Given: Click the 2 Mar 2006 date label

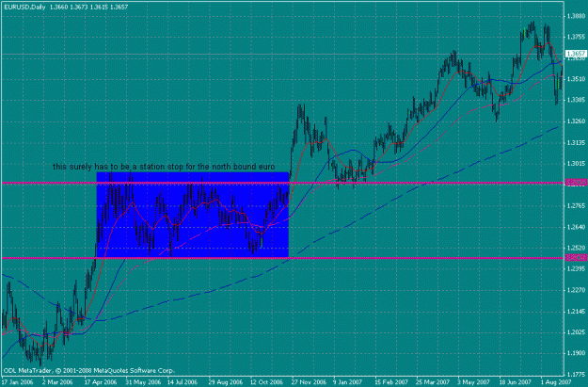Looking at the screenshot, I should (57, 382).
